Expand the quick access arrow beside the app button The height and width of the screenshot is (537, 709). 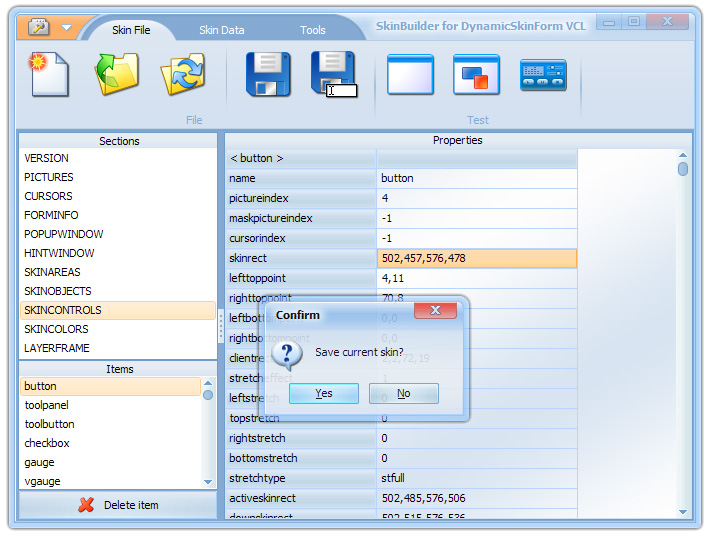66,28
